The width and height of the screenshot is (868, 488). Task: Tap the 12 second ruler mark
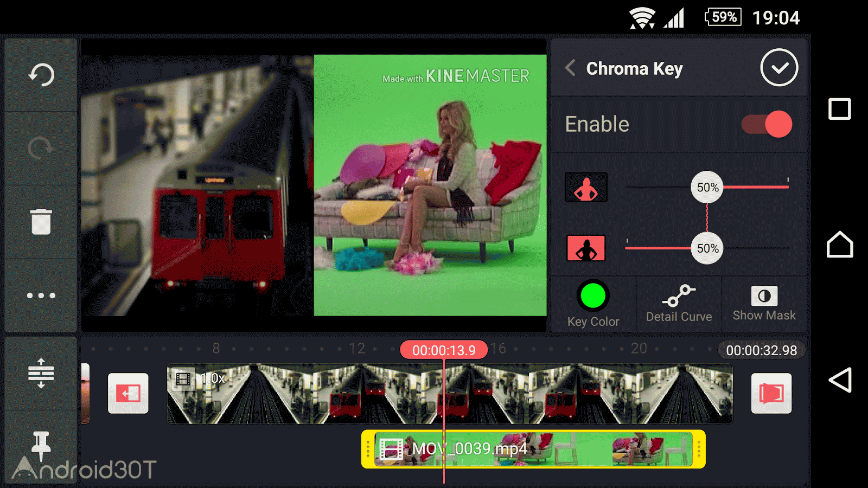coord(357,348)
